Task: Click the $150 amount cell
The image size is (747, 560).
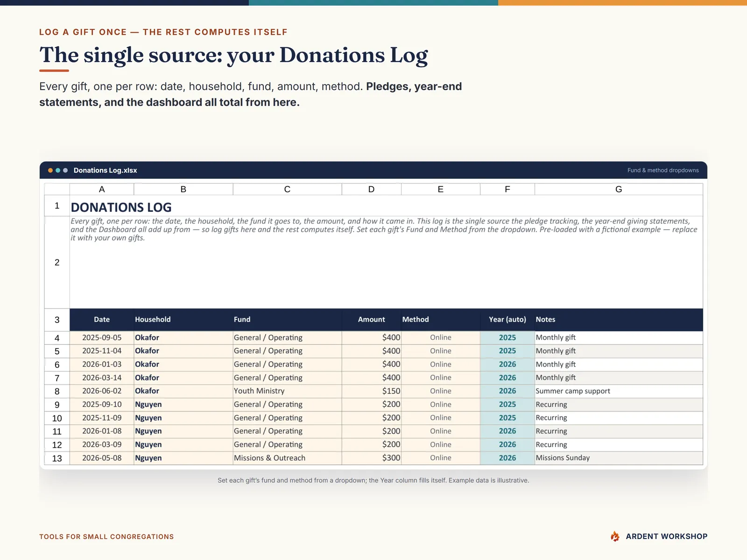Action: click(x=371, y=391)
